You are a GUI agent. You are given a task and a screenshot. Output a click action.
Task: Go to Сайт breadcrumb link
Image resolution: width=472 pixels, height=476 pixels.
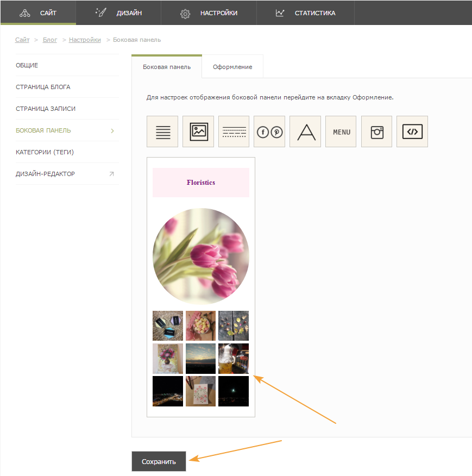(22, 40)
